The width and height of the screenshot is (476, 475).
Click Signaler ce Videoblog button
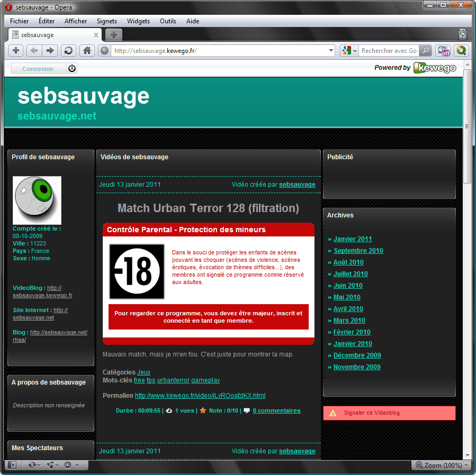coord(389,413)
